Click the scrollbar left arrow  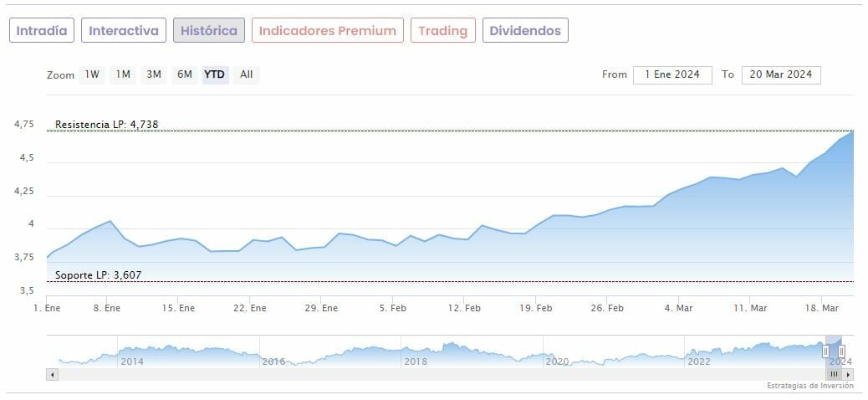click(53, 374)
